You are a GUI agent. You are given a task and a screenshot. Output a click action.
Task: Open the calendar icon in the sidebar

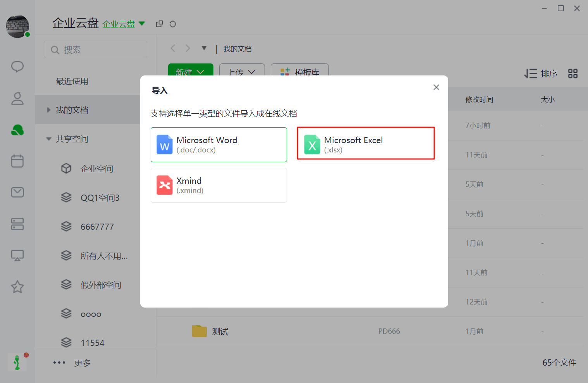[x=17, y=161]
